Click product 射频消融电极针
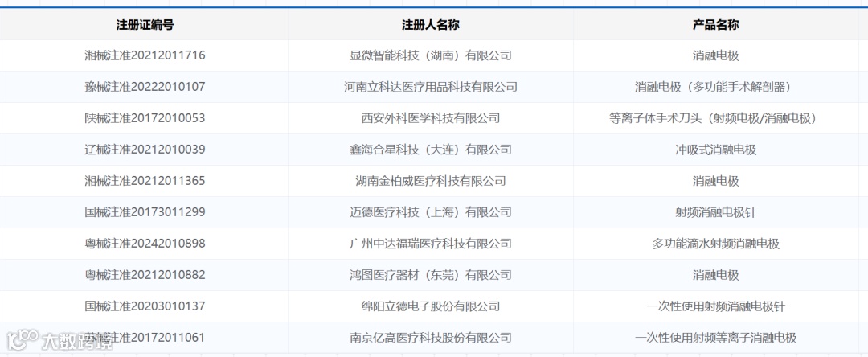 coord(716,212)
